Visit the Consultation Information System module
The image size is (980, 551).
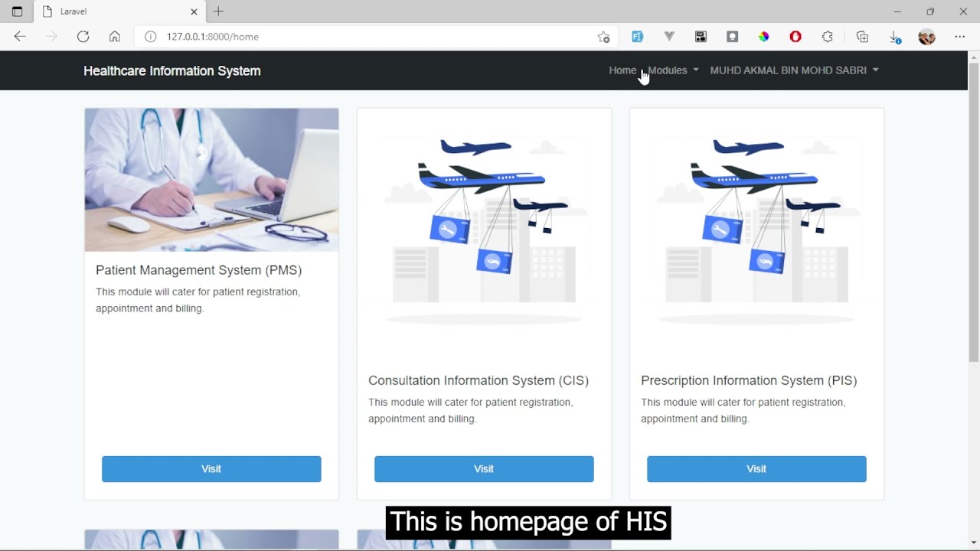tap(484, 469)
